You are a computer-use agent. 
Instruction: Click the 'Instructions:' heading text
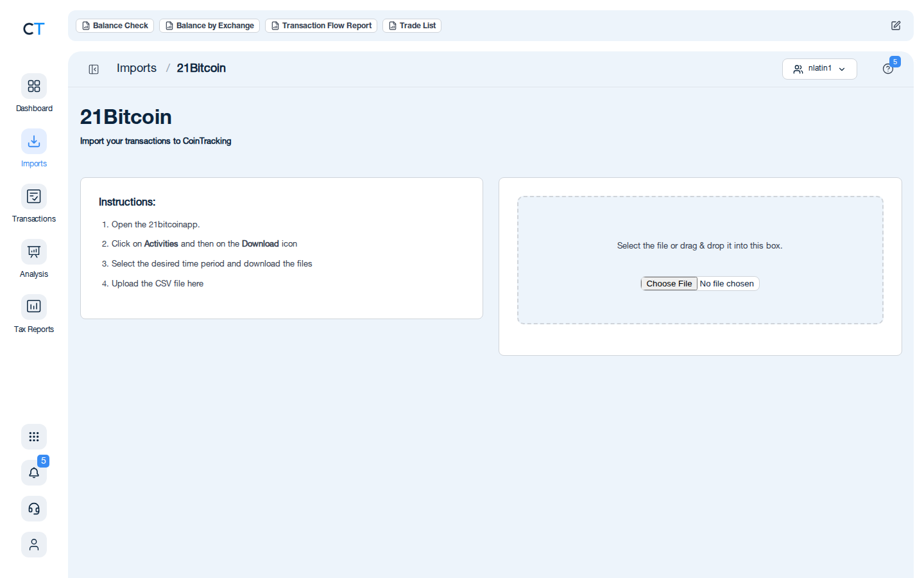pyautogui.click(x=127, y=202)
